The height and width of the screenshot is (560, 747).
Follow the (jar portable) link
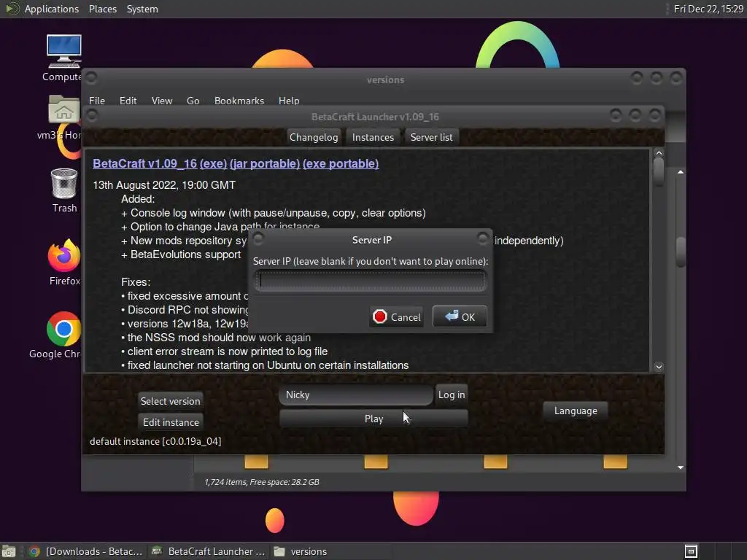click(265, 163)
